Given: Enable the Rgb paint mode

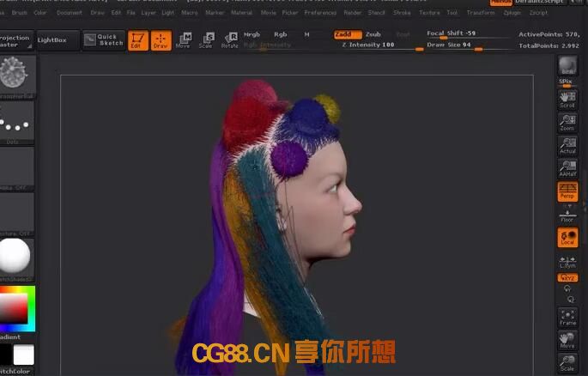Looking at the screenshot, I should (281, 34).
